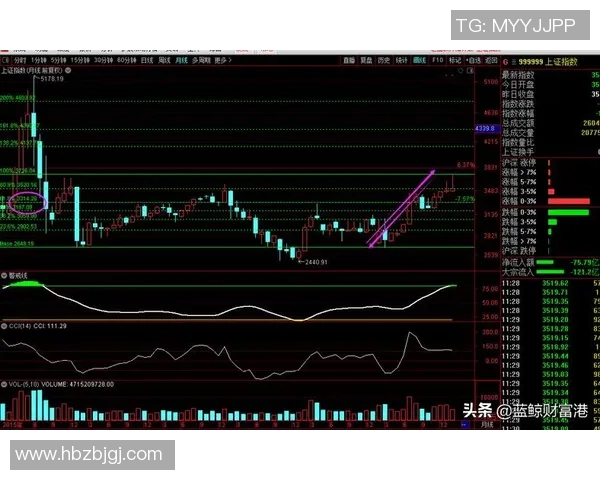Screen dimensions: 600x480
Task: Switch to the 1分钟 chart period
Action: click(x=36, y=60)
